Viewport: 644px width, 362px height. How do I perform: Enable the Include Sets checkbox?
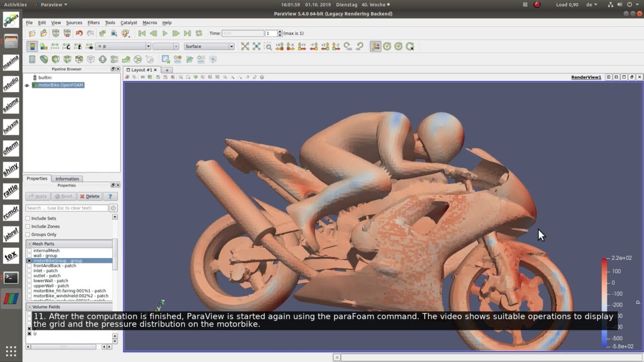pos(28,219)
